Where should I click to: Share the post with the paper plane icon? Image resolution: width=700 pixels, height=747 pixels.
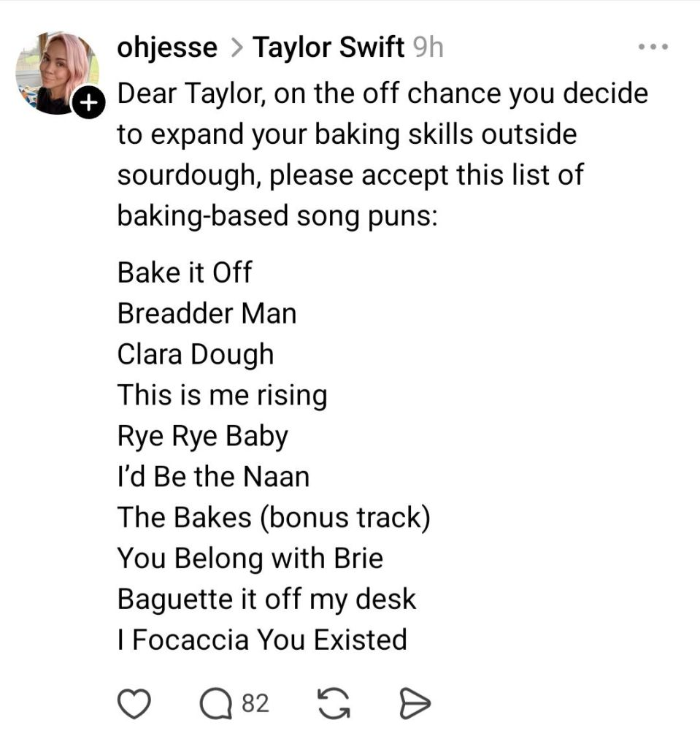point(415,704)
